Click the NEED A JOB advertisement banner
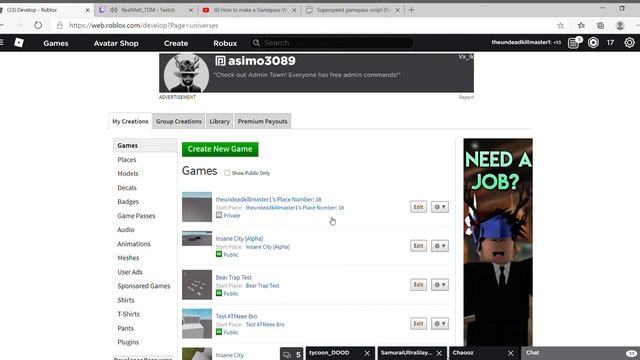 coord(498,242)
